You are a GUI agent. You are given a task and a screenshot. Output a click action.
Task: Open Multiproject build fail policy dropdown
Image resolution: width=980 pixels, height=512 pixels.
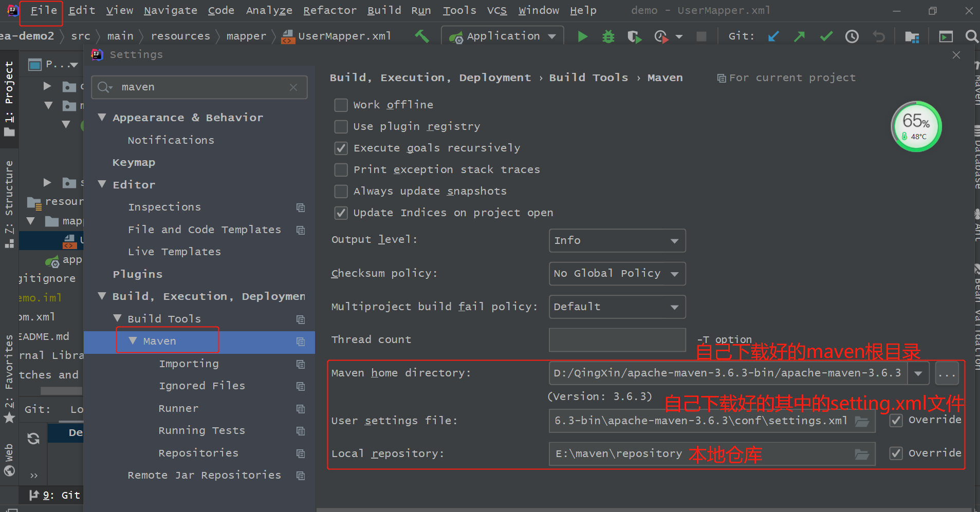pos(617,307)
